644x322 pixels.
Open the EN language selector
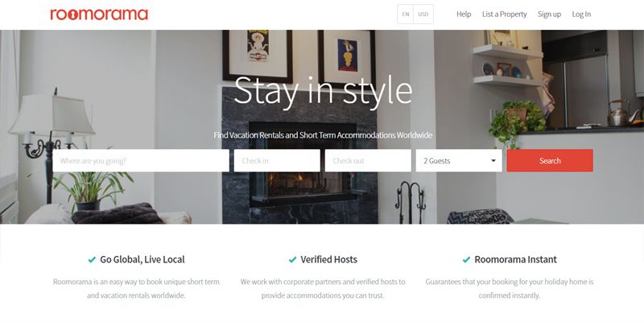click(406, 14)
